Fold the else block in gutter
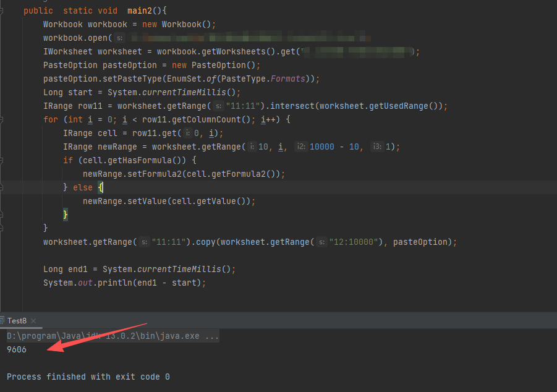This screenshot has width=557, height=392. 2,187
